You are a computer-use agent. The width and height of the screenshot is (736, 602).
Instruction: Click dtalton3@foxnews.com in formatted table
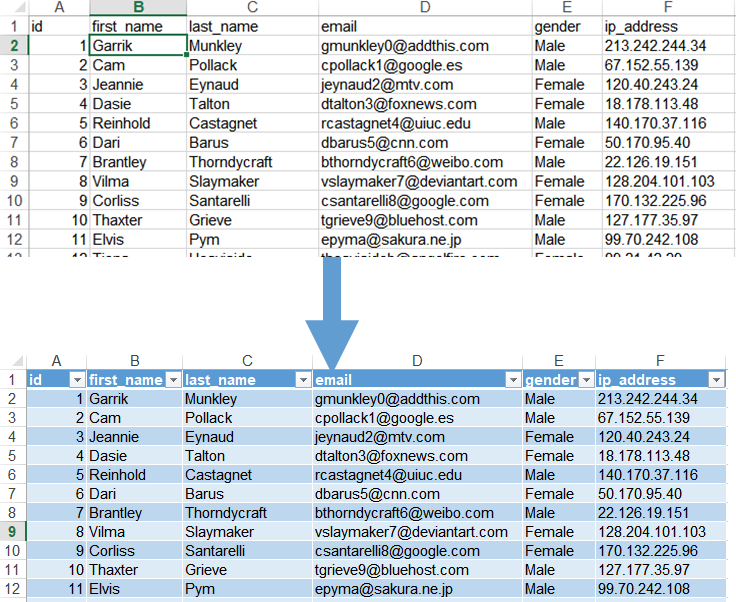tap(391, 456)
